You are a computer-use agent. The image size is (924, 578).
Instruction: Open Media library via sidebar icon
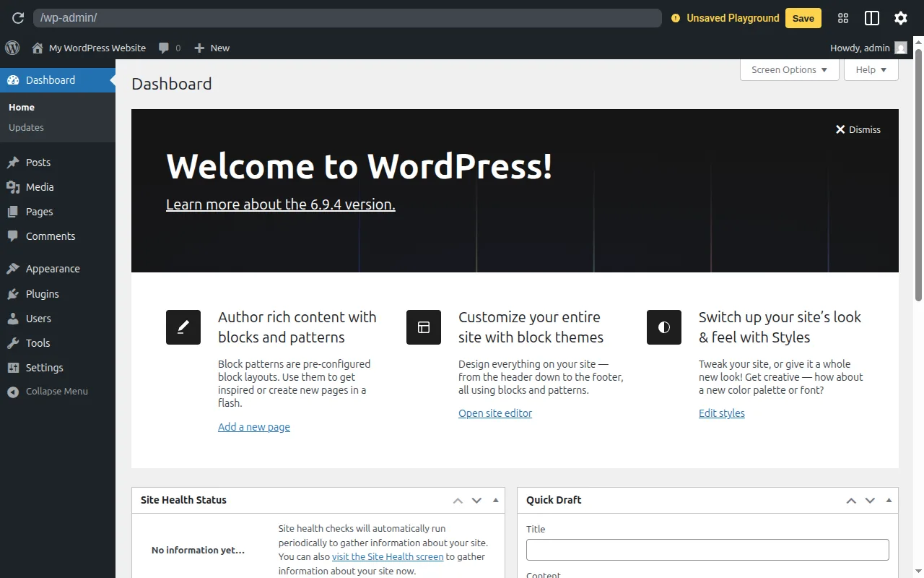(x=13, y=186)
